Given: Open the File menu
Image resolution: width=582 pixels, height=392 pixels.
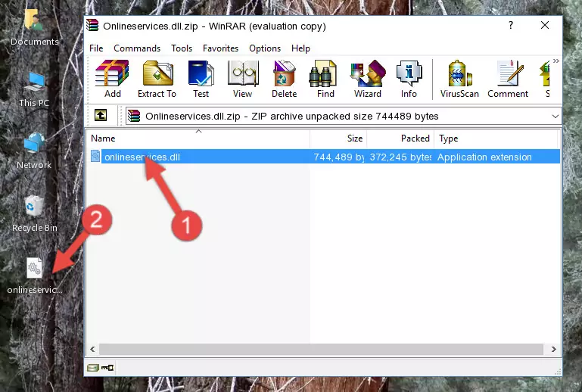Looking at the screenshot, I should (96, 48).
